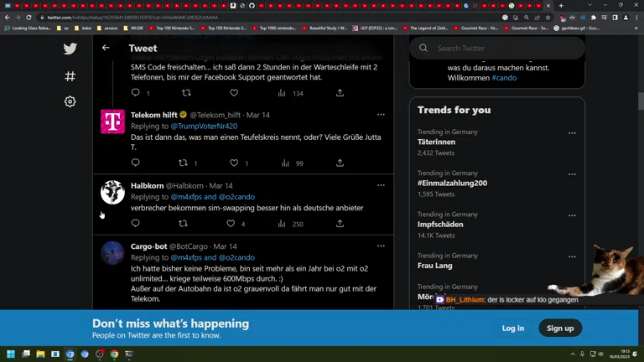View analytics for Halbkorn tweet
The height and width of the screenshot is (362, 644).
pyautogui.click(x=282, y=224)
